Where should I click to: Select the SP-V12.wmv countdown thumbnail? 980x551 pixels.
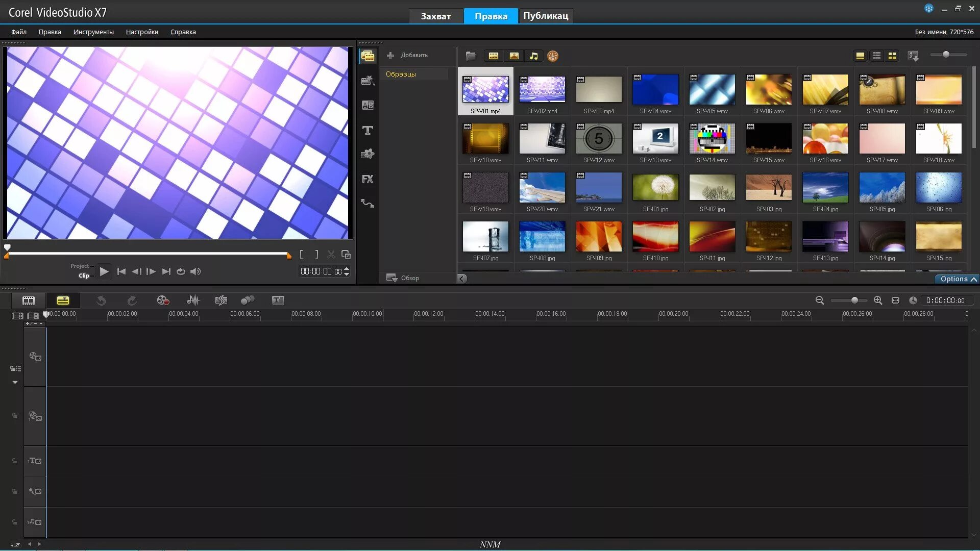tap(599, 138)
